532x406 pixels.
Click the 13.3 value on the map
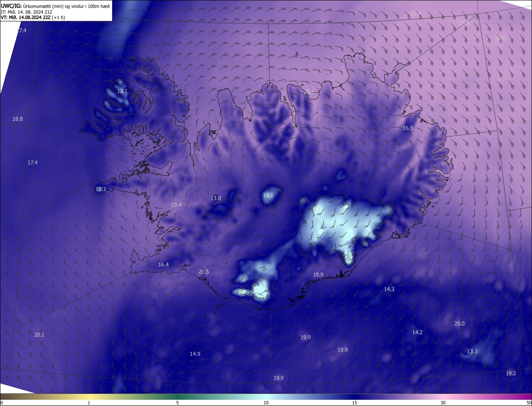pyautogui.click(x=472, y=352)
